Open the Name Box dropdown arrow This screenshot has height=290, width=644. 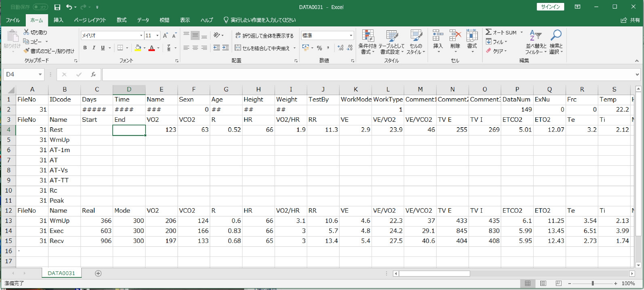pyautogui.click(x=40, y=74)
